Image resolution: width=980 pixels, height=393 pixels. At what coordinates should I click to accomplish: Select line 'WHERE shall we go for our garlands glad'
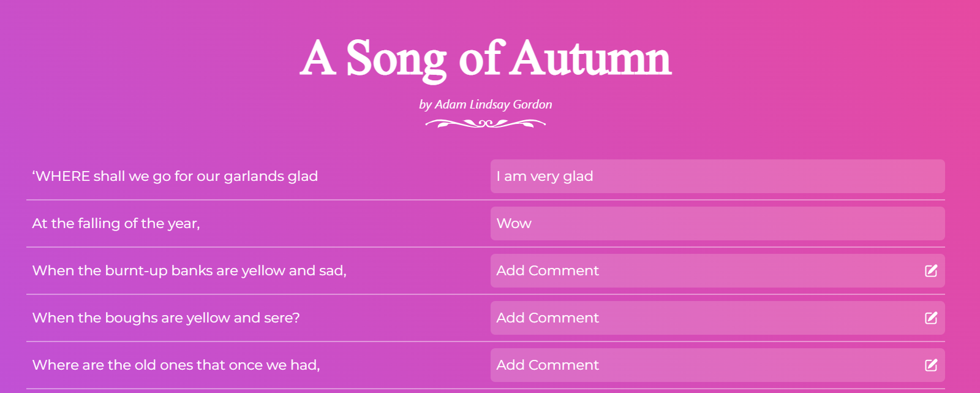pyautogui.click(x=175, y=177)
